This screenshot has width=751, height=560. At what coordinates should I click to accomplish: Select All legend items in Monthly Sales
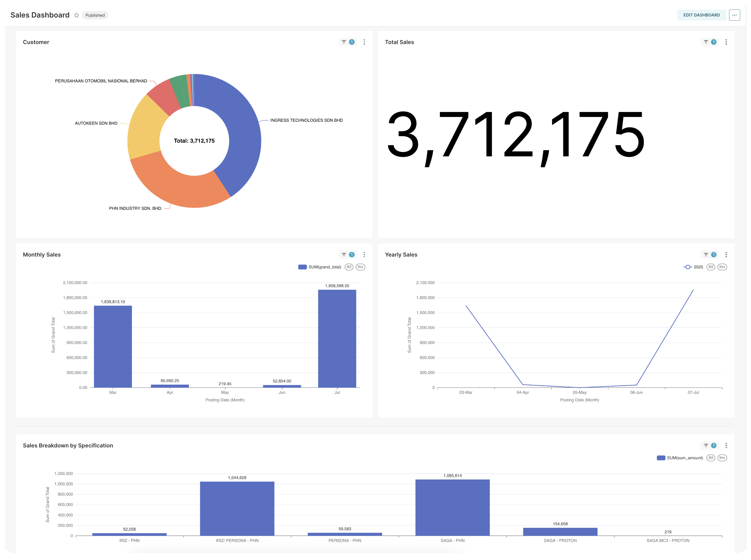349,267
